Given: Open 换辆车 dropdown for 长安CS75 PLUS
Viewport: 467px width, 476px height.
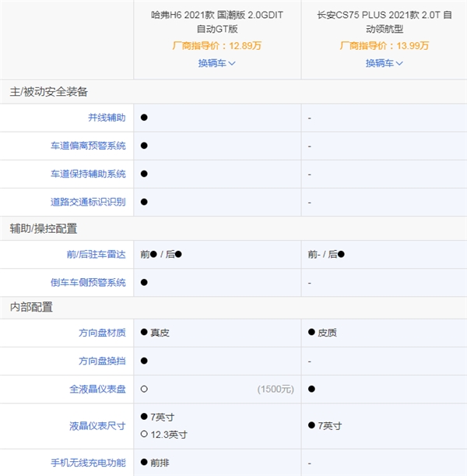Looking at the screenshot, I should tap(384, 63).
